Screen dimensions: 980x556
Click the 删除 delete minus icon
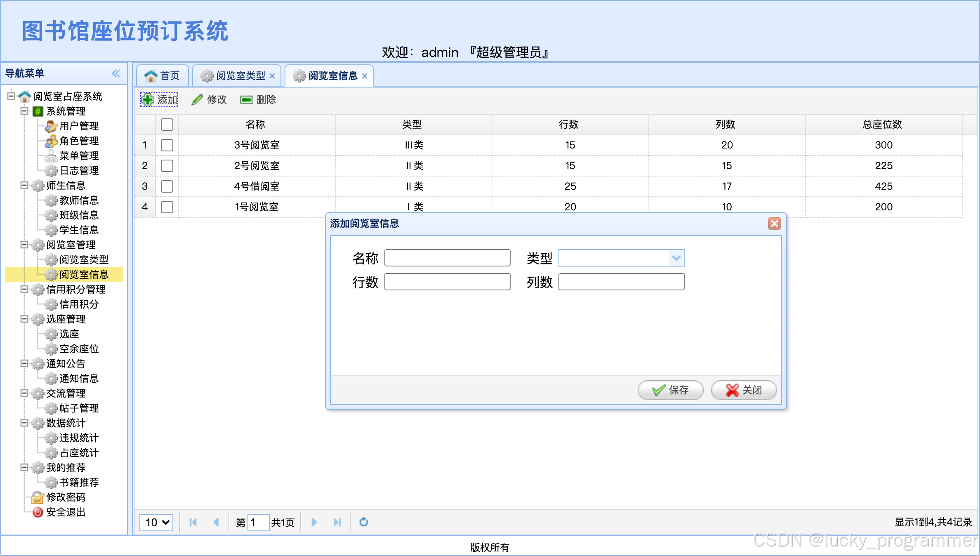point(246,99)
